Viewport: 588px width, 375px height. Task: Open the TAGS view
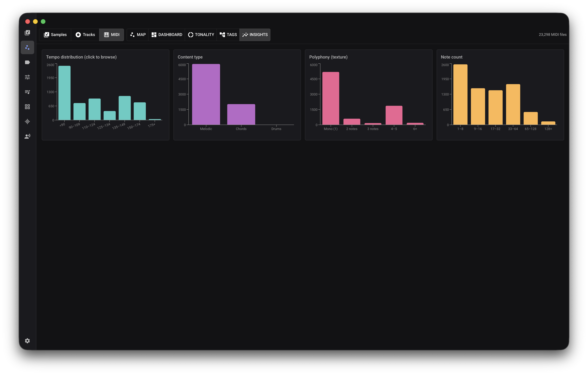(228, 35)
